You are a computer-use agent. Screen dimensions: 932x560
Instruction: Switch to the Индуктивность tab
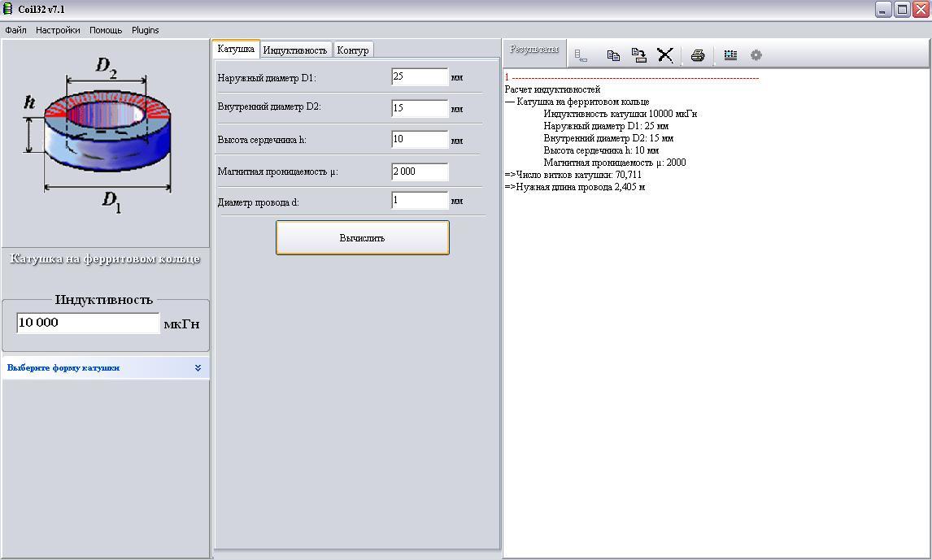pyautogui.click(x=295, y=50)
